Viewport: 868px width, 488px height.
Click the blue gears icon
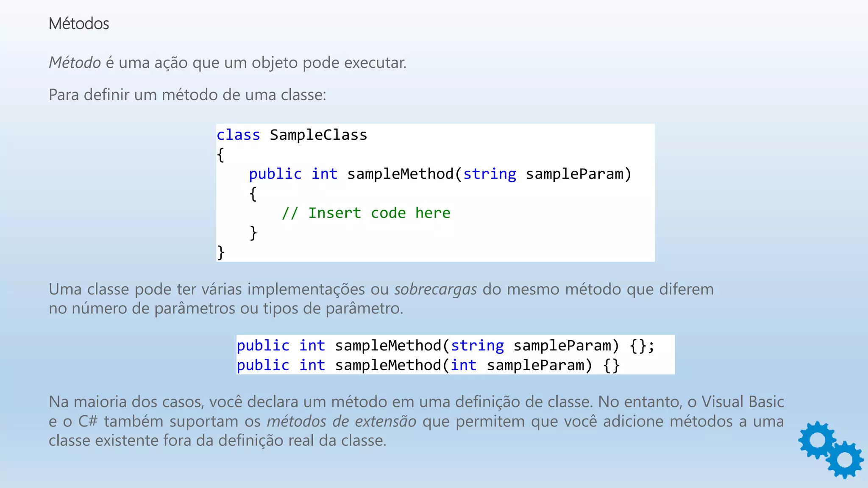(x=831, y=450)
